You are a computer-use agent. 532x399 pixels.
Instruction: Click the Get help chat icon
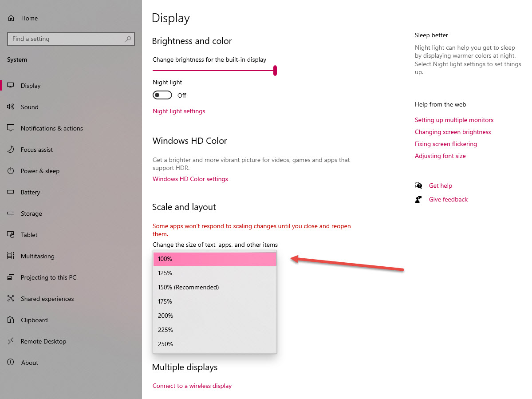pos(418,185)
